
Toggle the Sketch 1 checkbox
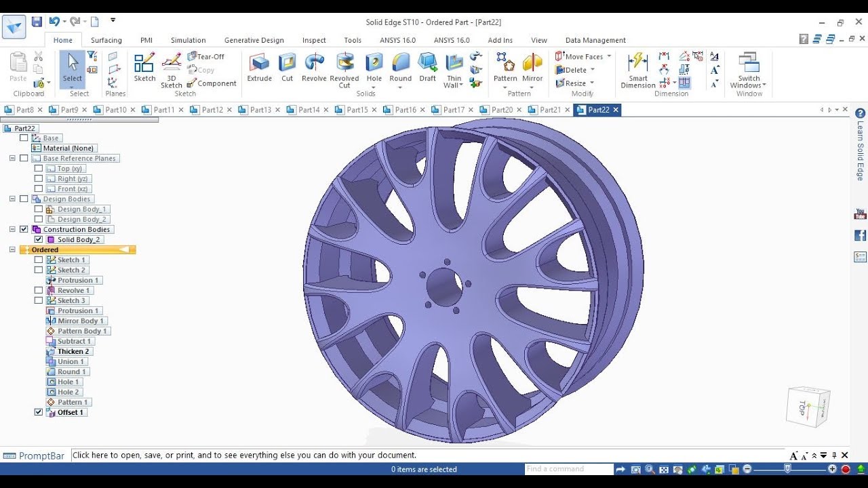[x=39, y=260]
